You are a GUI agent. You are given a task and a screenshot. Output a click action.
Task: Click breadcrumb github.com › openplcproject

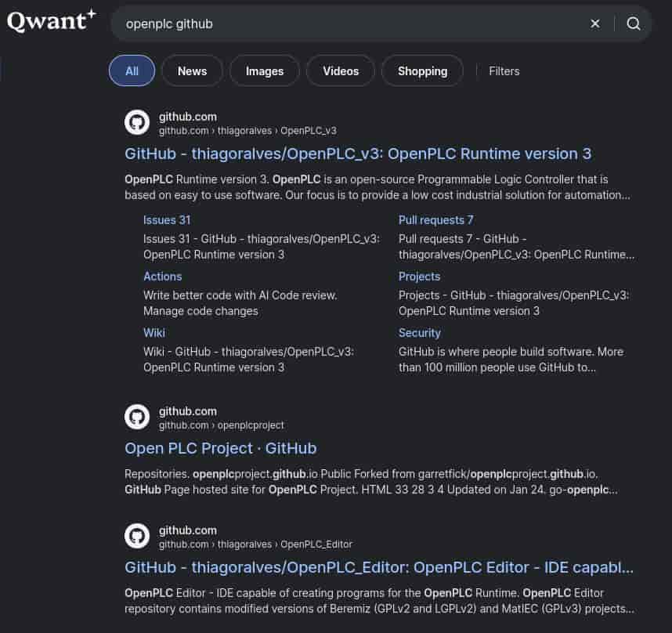click(221, 425)
